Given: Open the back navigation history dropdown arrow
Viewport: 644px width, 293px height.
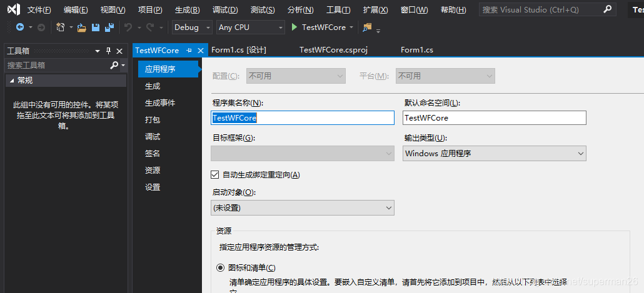Looking at the screenshot, I should click(30, 27).
